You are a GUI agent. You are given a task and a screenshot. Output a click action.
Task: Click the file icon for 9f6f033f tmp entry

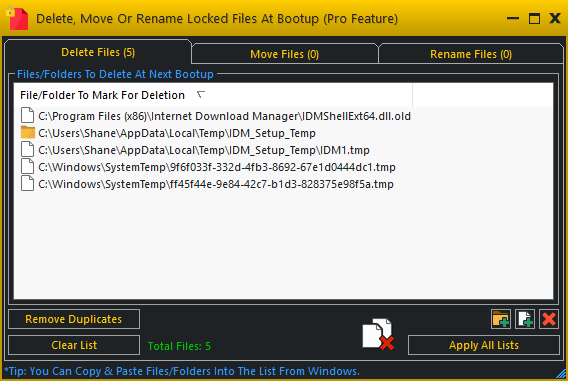(28, 167)
